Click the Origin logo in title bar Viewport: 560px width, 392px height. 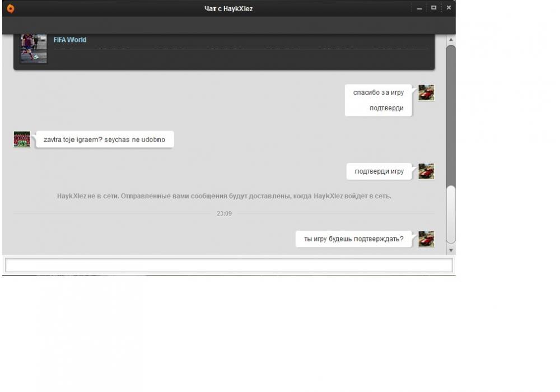11,8
